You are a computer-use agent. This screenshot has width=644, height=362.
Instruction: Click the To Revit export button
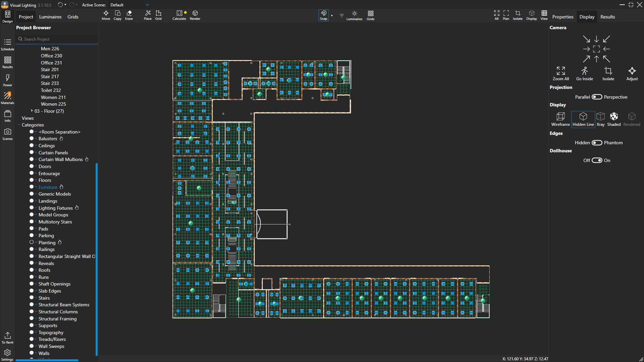(7, 338)
